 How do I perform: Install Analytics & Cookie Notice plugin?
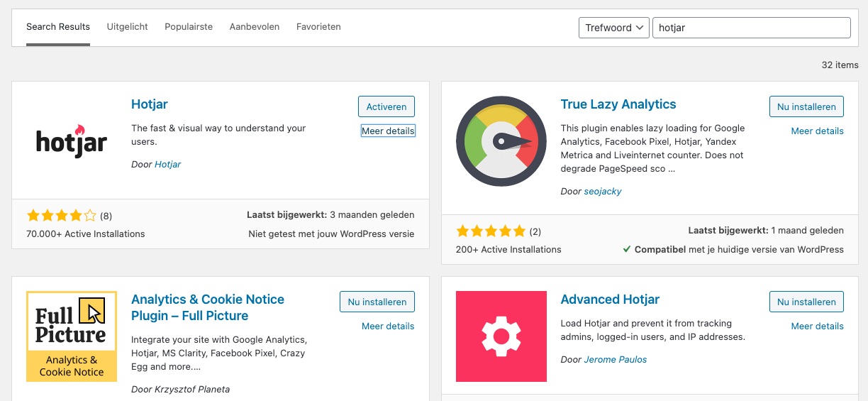(x=377, y=302)
